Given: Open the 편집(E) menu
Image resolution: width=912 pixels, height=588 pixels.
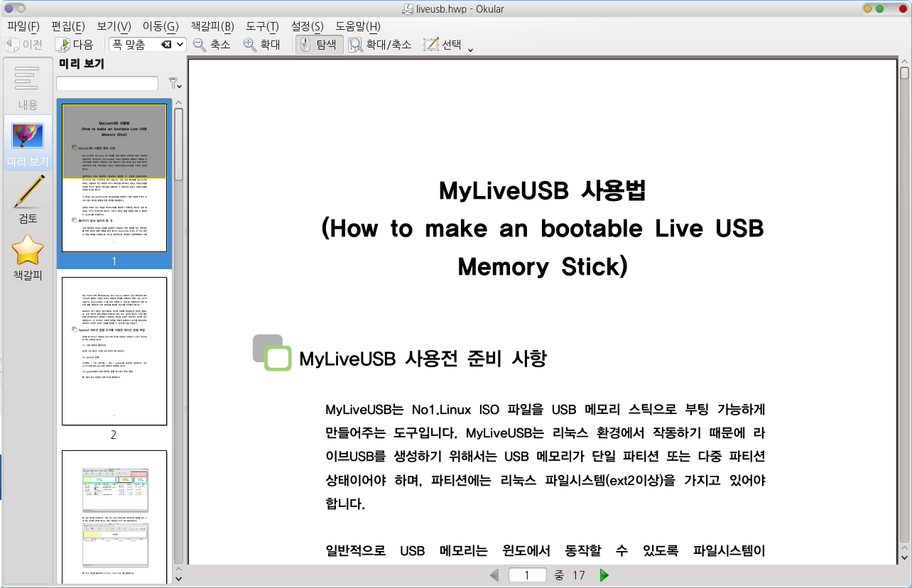Looking at the screenshot, I should click(68, 26).
